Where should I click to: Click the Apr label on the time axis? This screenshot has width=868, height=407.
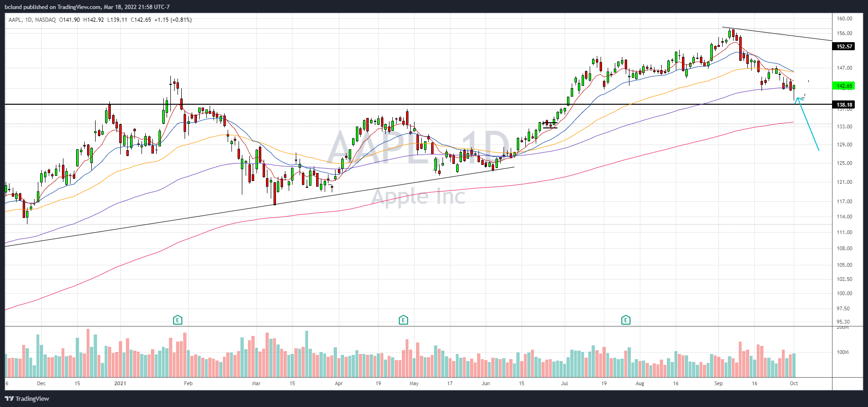tap(339, 384)
